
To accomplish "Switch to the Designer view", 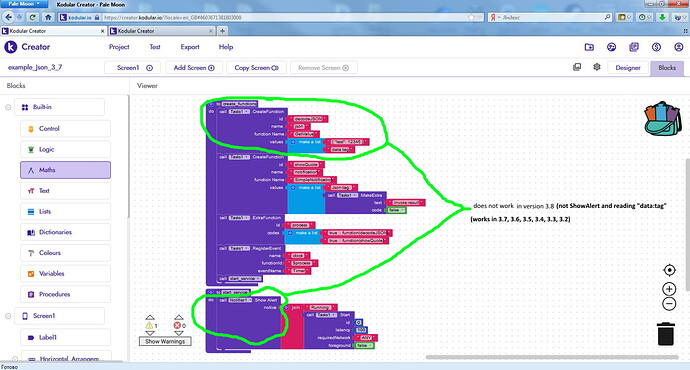I will coord(628,68).
